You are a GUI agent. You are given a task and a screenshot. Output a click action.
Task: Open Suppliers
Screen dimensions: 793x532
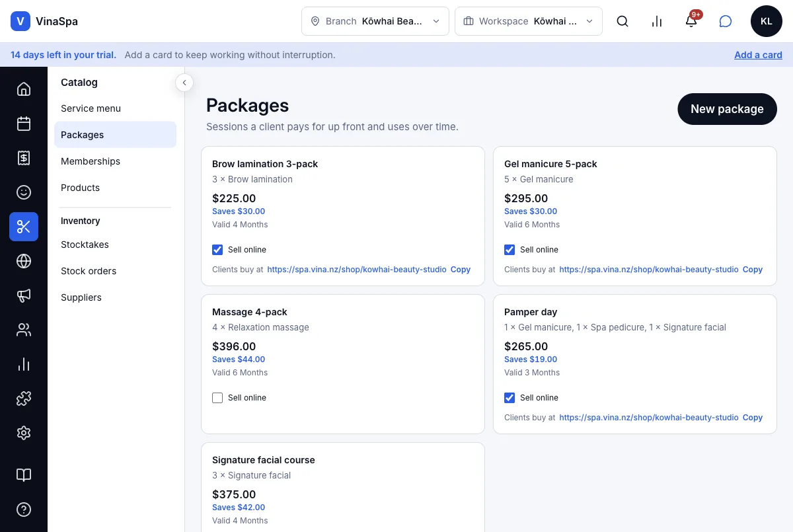pyautogui.click(x=115, y=297)
